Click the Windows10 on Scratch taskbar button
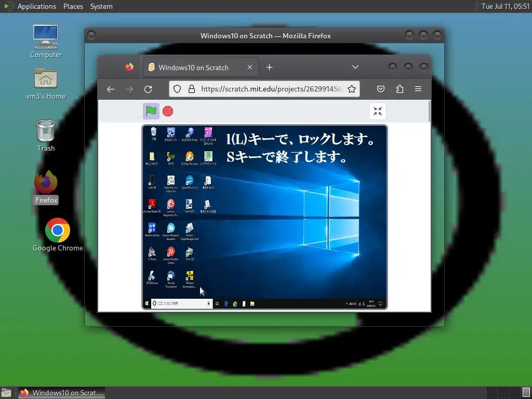This screenshot has width=532, height=399. coord(61,393)
